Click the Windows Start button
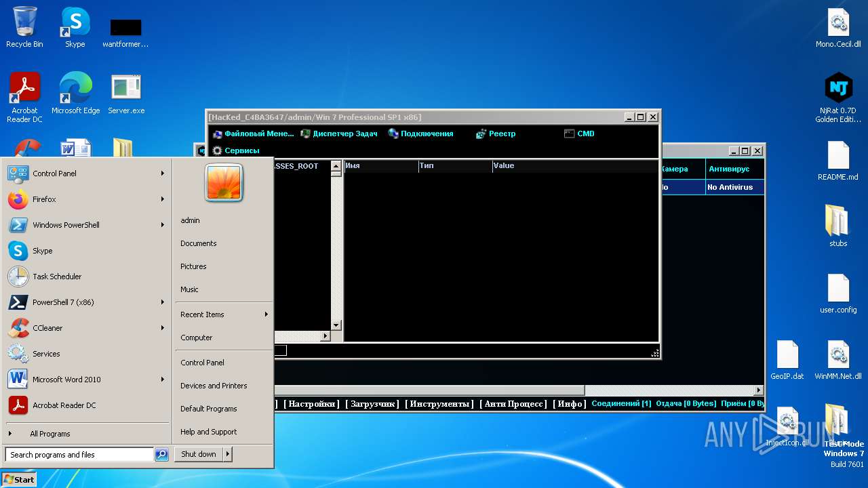 19,479
